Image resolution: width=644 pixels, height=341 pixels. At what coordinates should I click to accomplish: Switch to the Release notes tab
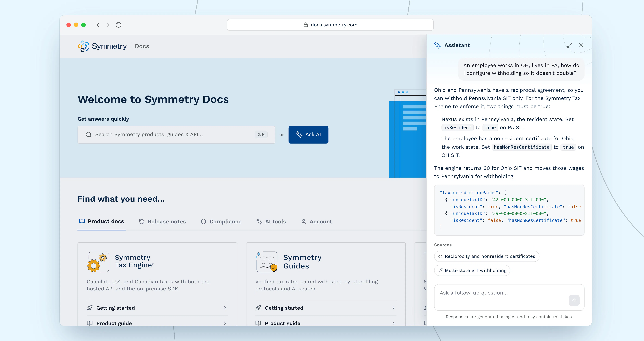click(x=162, y=222)
